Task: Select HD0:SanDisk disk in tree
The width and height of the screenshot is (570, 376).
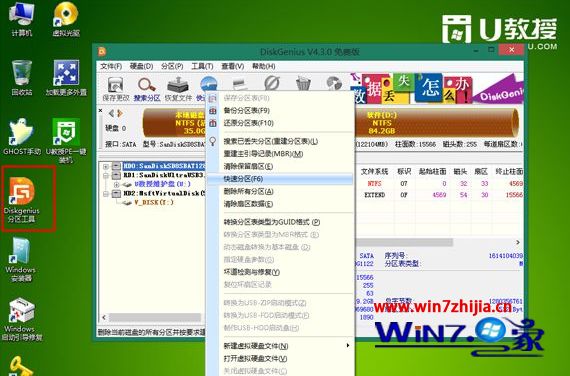Action: pos(164,166)
